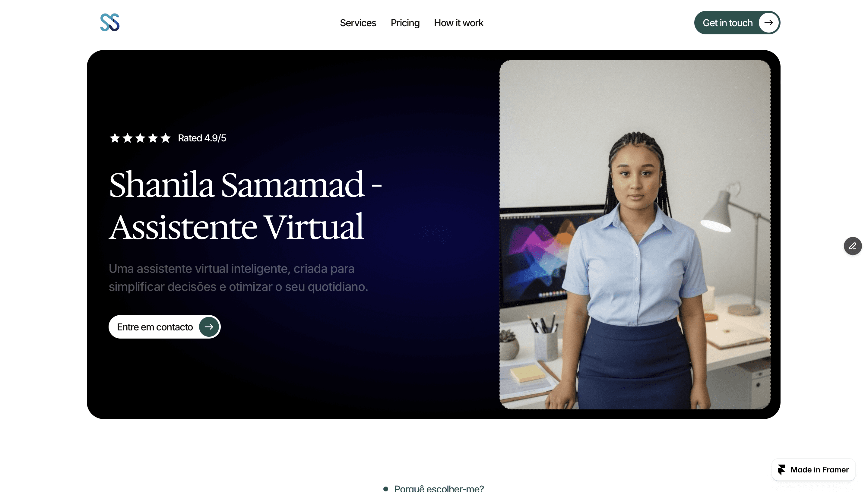Image resolution: width=868 pixels, height=492 pixels.
Task: Open the Made in Framer badge
Action: (813, 469)
